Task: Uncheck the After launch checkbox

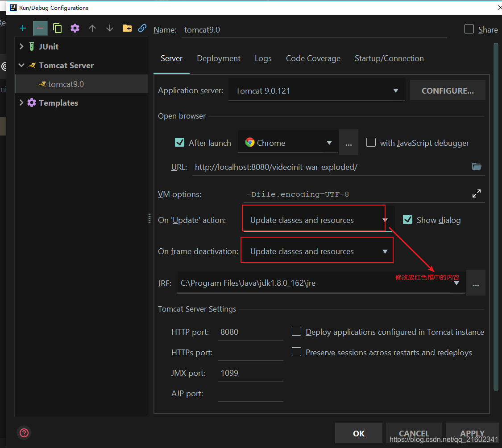Action: pyautogui.click(x=180, y=142)
